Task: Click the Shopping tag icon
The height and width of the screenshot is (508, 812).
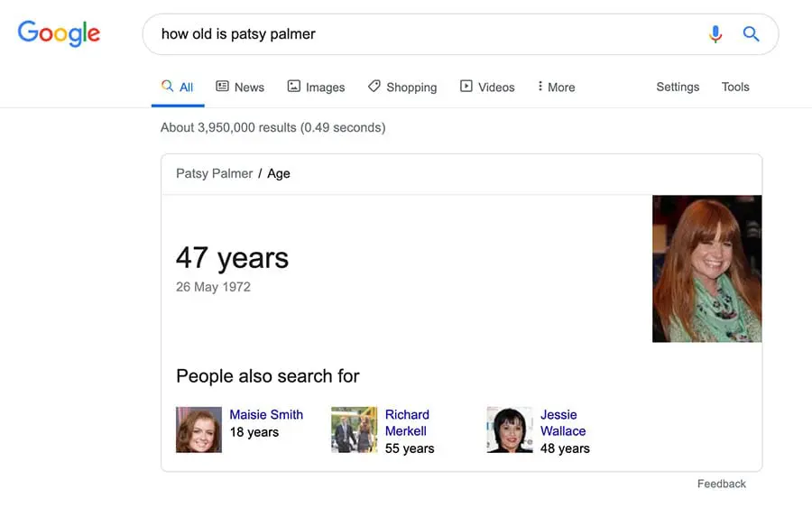Action: (374, 87)
